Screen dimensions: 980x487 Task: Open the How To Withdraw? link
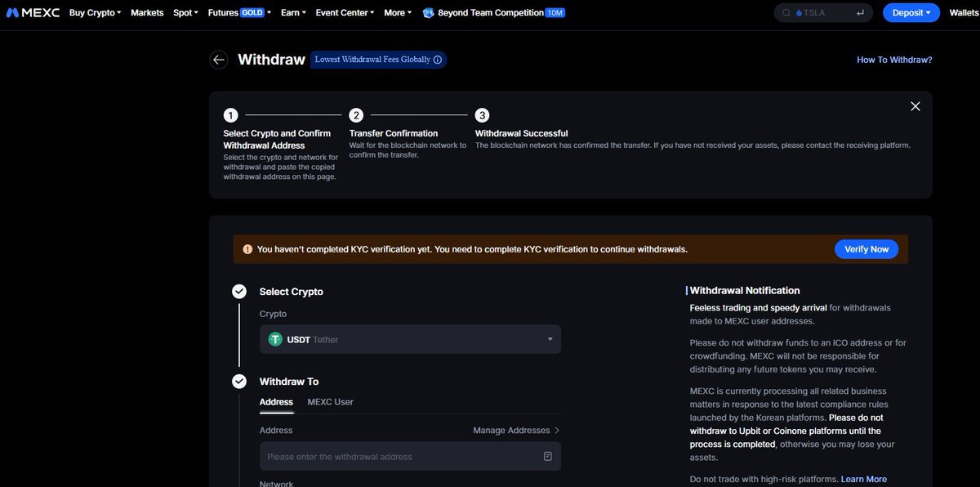[894, 60]
